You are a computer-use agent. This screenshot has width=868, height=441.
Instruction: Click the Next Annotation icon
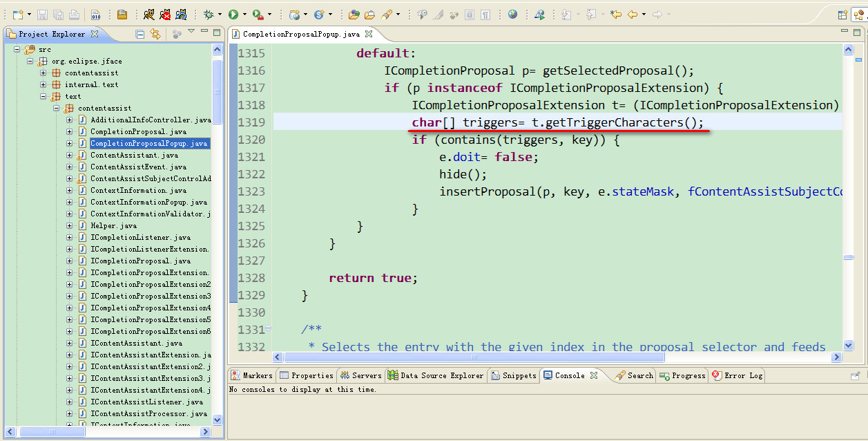point(566,14)
